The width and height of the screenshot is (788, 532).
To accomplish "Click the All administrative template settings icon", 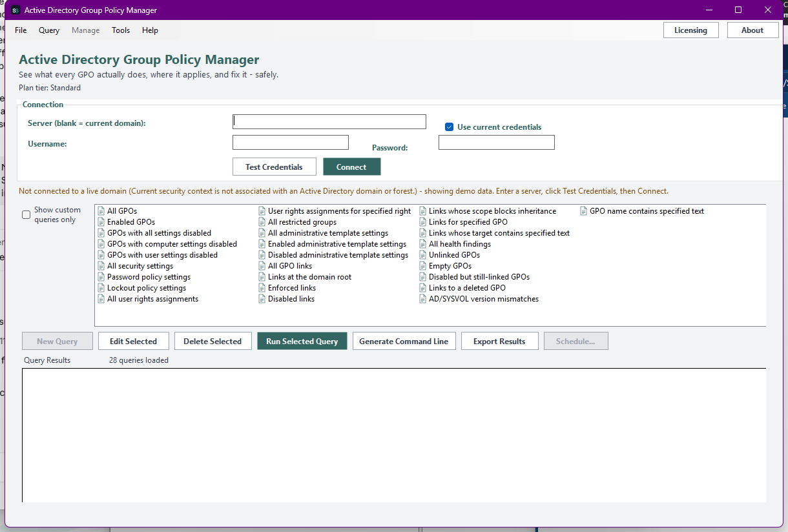I will tap(262, 233).
